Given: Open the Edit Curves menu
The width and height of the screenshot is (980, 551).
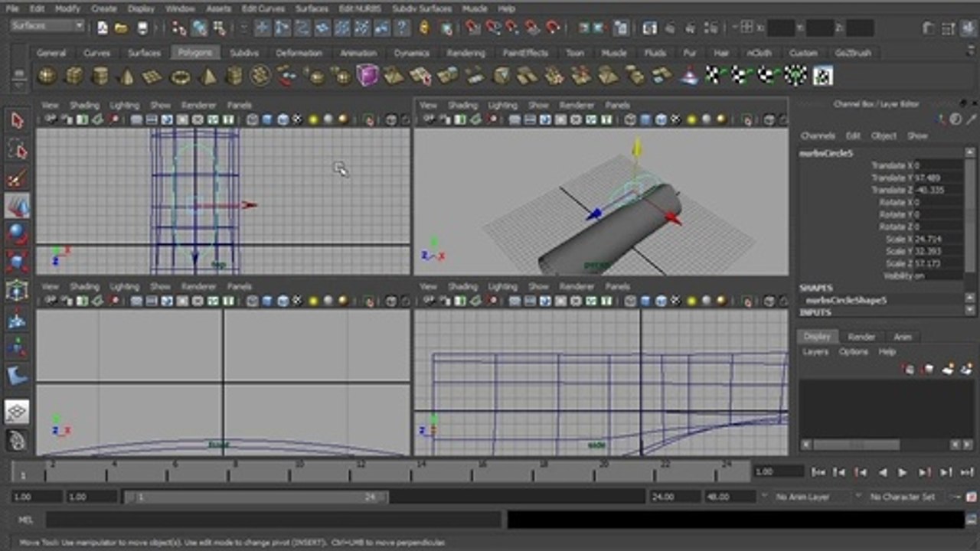Looking at the screenshot, I should tap(263, 8).
